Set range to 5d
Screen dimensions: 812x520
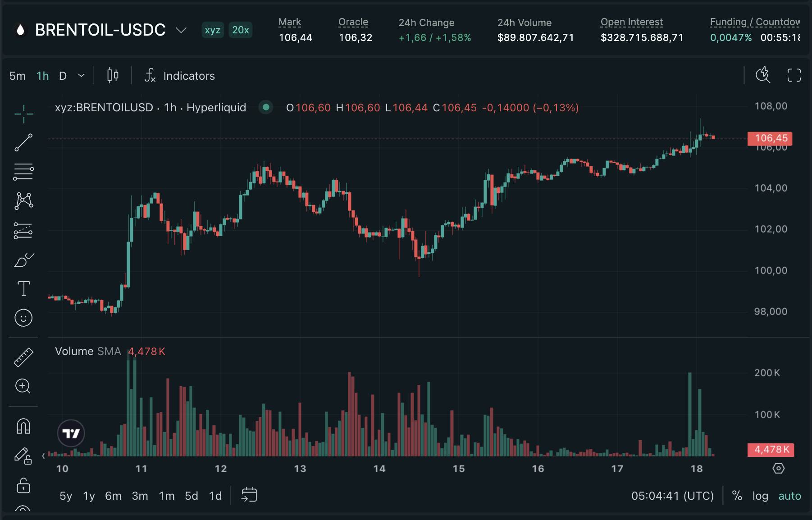(x=192, y=496)
